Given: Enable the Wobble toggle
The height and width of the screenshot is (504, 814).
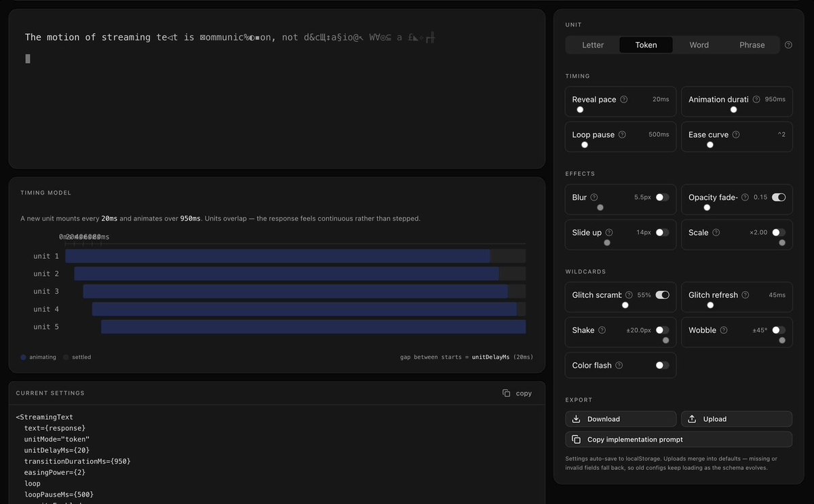Looking at the screenshot, I should 779,330.
